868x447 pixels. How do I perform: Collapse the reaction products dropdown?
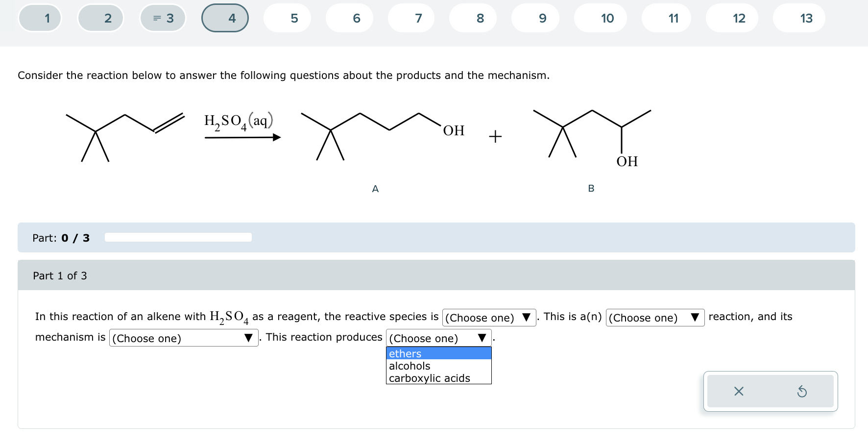(439, 338)
